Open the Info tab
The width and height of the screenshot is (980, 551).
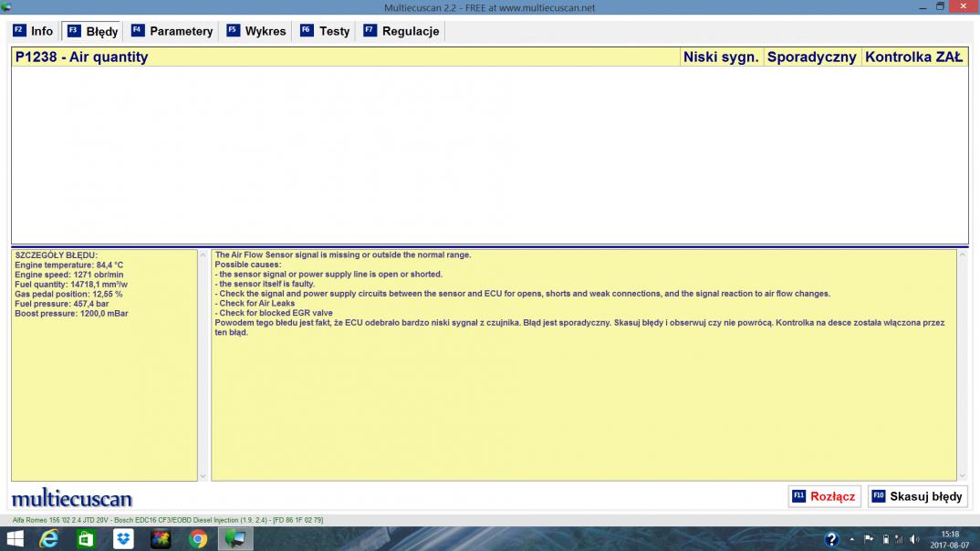34,31
